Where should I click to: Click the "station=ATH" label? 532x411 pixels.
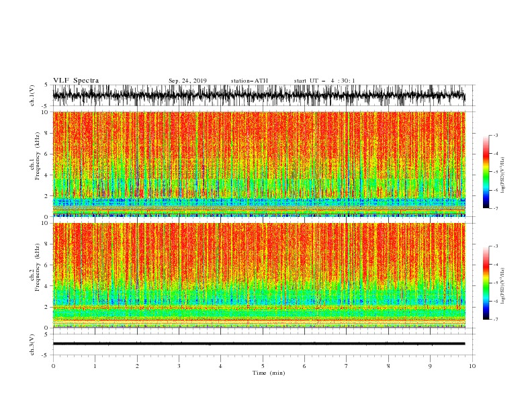[249, 81]
